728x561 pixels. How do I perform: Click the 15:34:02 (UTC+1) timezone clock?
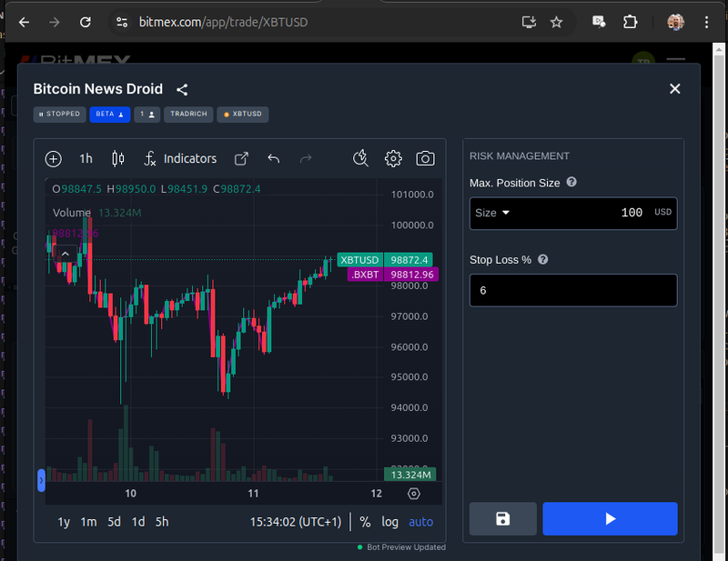(x=296, y=523)
